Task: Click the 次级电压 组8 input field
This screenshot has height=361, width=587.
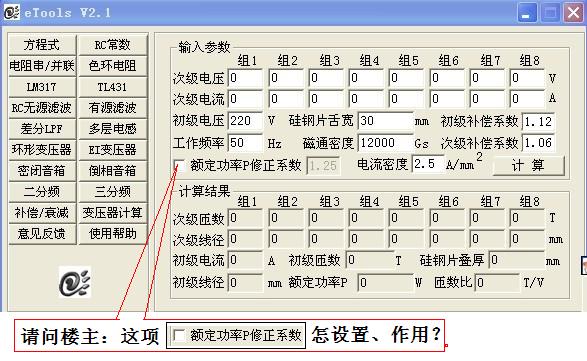Action: (527, 78)
